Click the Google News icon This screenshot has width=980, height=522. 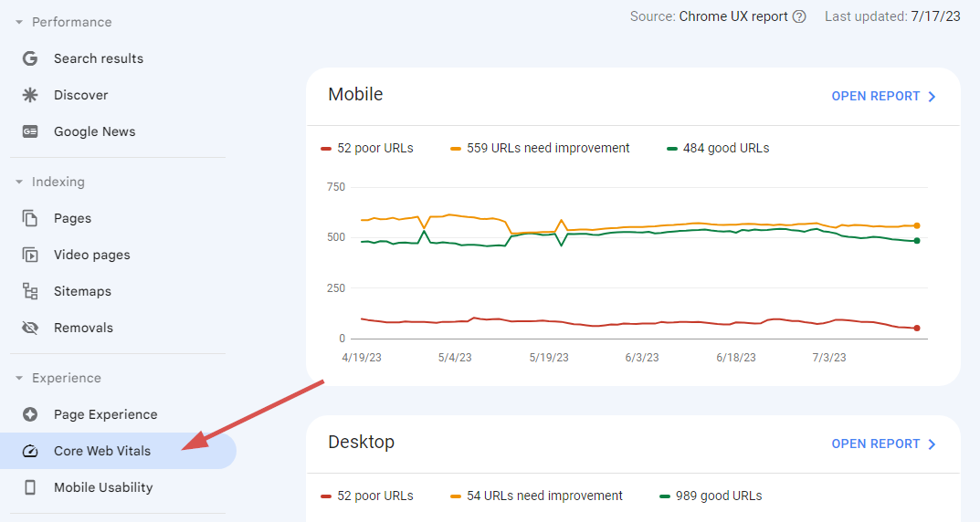[30, 131]
